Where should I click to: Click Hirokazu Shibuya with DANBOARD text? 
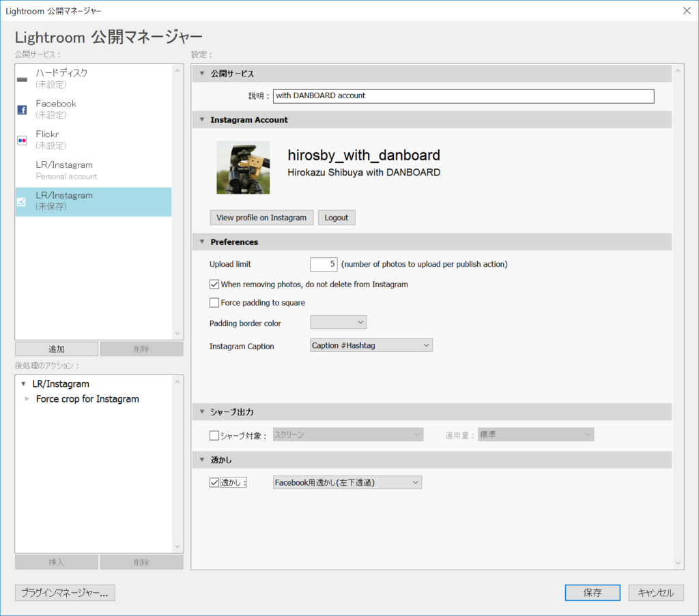(x=364, y=173)
